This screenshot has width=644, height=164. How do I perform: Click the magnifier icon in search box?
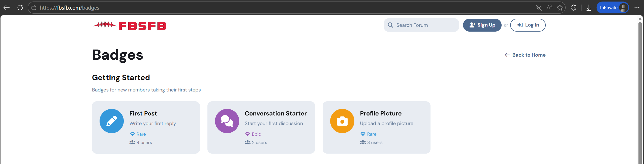coord(390,25)
